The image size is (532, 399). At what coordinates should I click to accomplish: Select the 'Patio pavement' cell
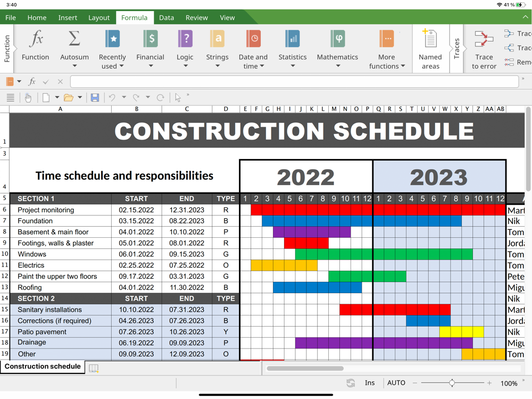[61, 332]
